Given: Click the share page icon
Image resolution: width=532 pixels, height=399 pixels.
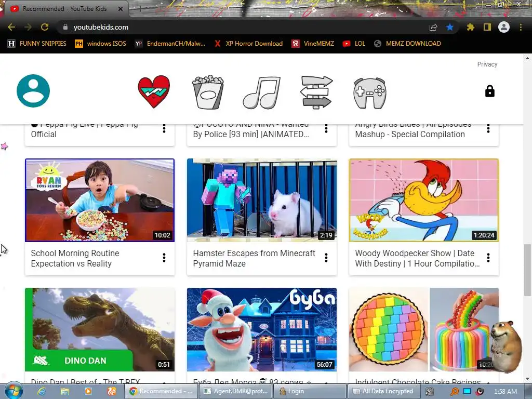Looking at the screenshot, I should pyautogui.click(x=433, y=27).
